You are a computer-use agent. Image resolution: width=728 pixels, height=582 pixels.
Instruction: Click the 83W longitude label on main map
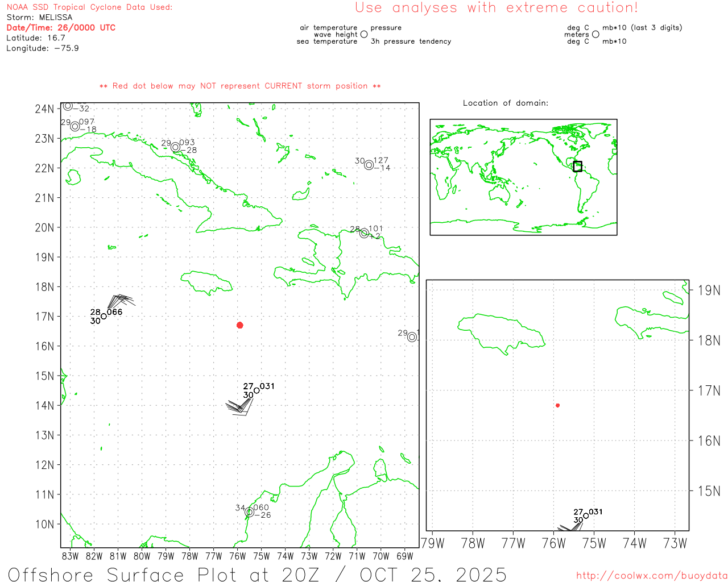(x=71, y=556)
